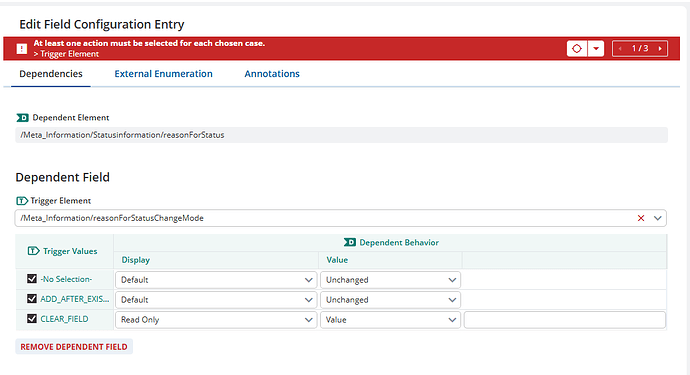Screen dimensions: 690x375
Task: Uncheck the -No Selection- checkbox
Action: point(32,278)
